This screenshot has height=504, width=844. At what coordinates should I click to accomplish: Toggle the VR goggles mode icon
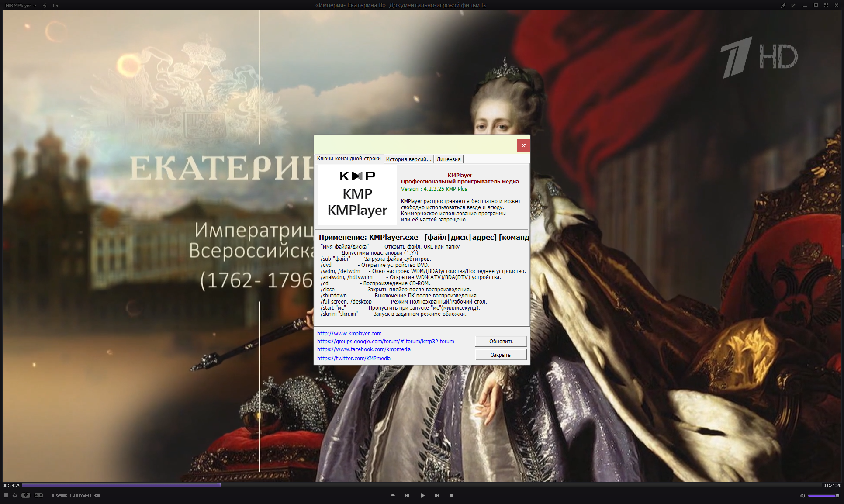point(38,495)
